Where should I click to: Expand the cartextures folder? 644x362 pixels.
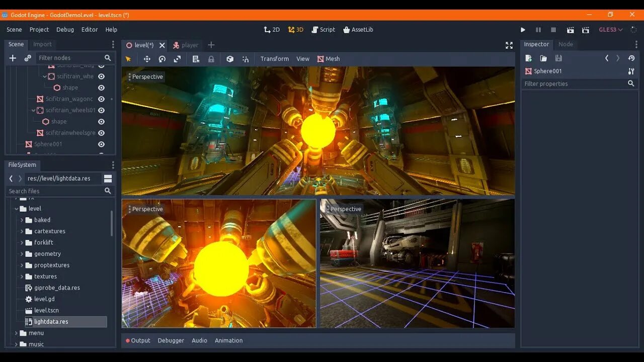(x=22, y=231)
